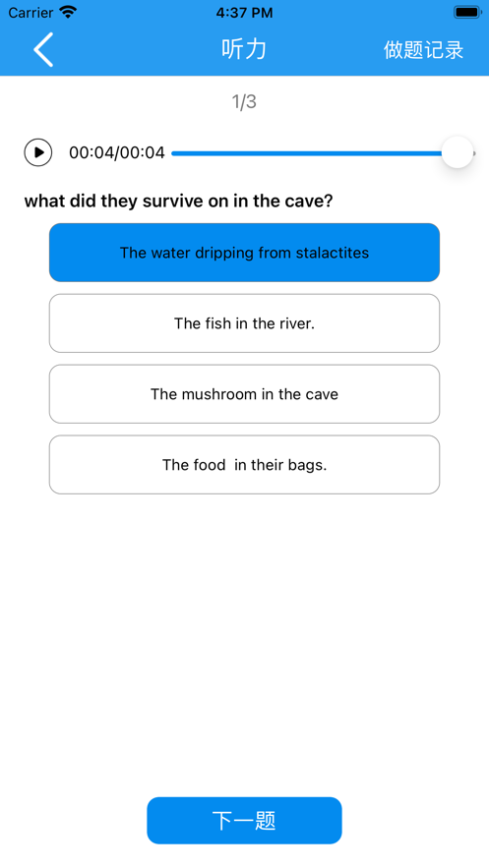The height and width of the screenshot is (868, 489).
Task: Click the 00:04/00:04 time label
Action: click(x=117, y=152)
